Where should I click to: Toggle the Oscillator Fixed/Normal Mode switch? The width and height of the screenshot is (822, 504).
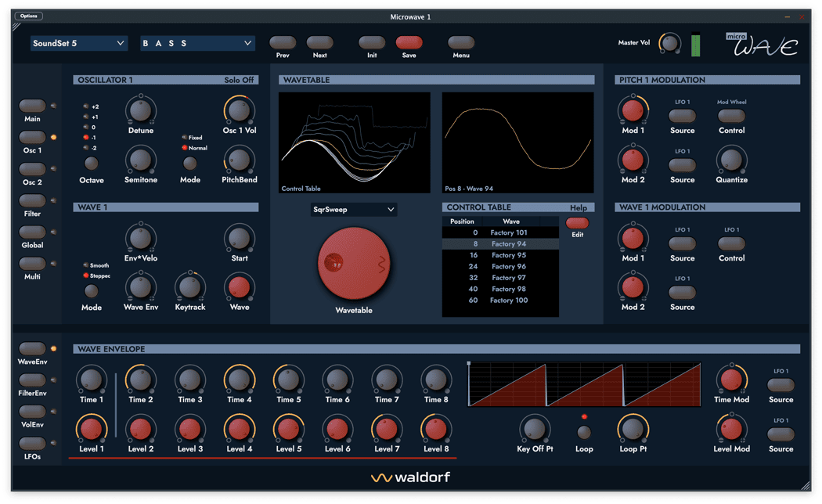[x=189, y=164]
